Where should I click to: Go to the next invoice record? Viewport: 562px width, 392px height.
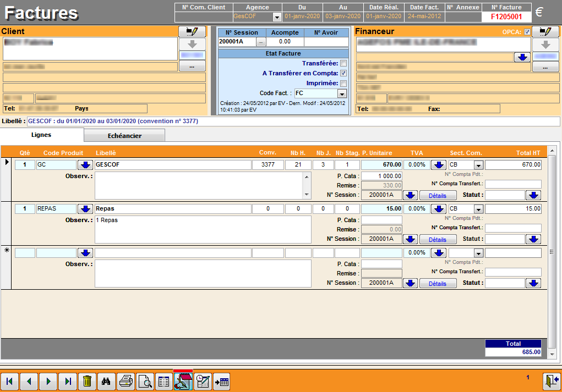(x=48, y=381)
